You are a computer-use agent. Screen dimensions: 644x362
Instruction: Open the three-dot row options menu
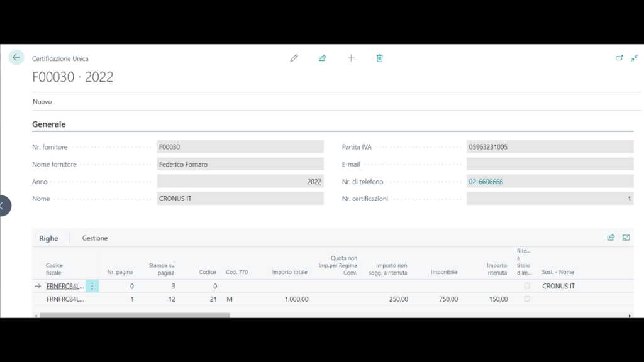(92, 286)
